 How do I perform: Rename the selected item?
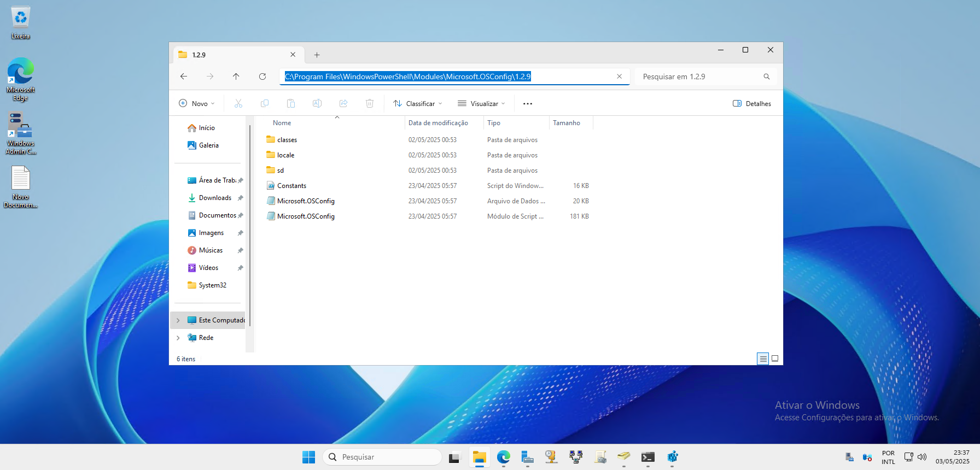coord(317,103)
